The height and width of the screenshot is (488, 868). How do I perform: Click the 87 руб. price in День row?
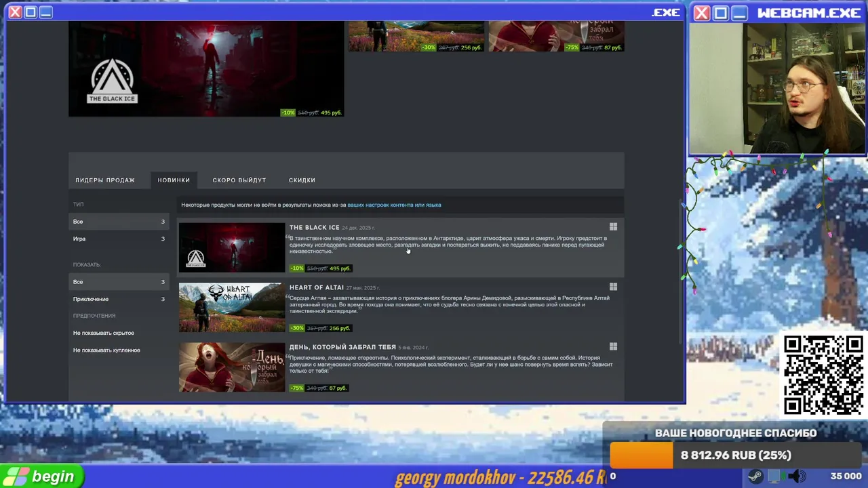[x=338, y=388]
